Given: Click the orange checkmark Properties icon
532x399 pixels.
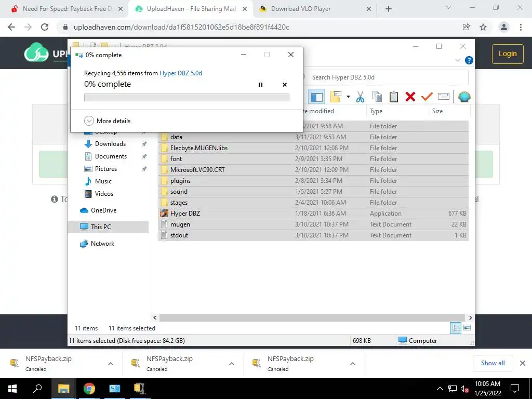Looking at the screenshot, I should pyautogui.click(x=427, y=97).
